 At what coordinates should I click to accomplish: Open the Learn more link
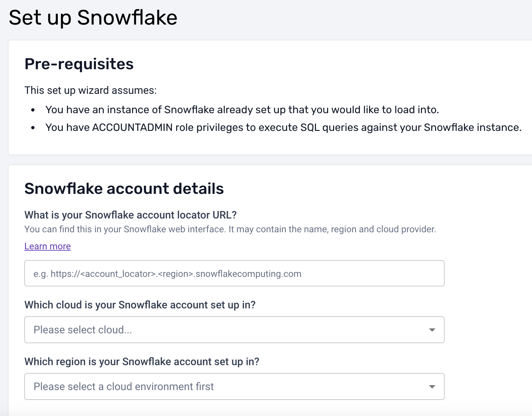(x=48, y=246)
